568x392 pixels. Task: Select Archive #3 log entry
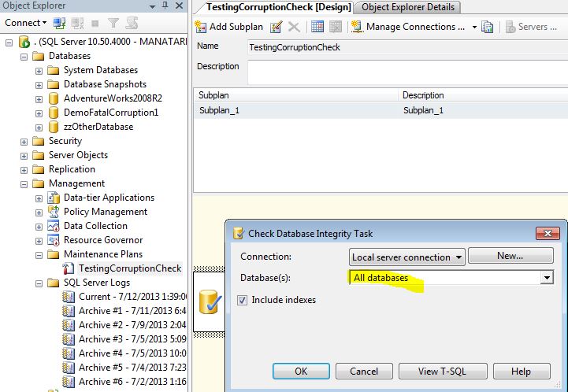tap(132, 338)
